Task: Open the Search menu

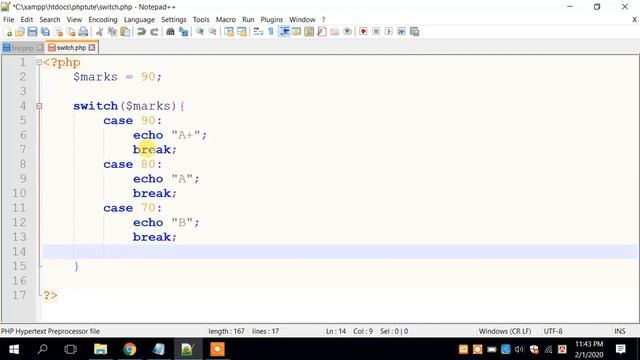Action: pos(50,20)
